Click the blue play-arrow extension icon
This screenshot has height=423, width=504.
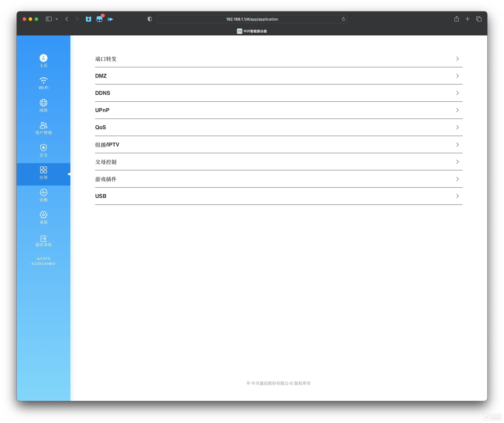pyautogui.click(x=110, y=19)
